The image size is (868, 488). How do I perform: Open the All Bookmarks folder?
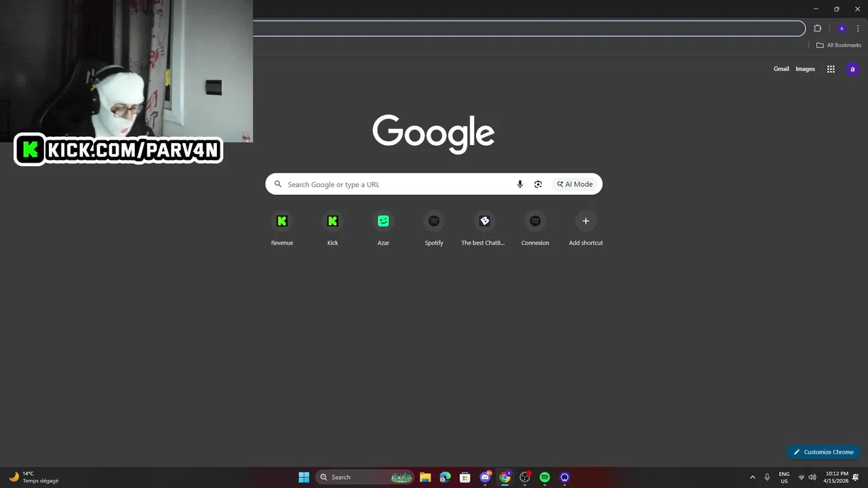(839, 45)
